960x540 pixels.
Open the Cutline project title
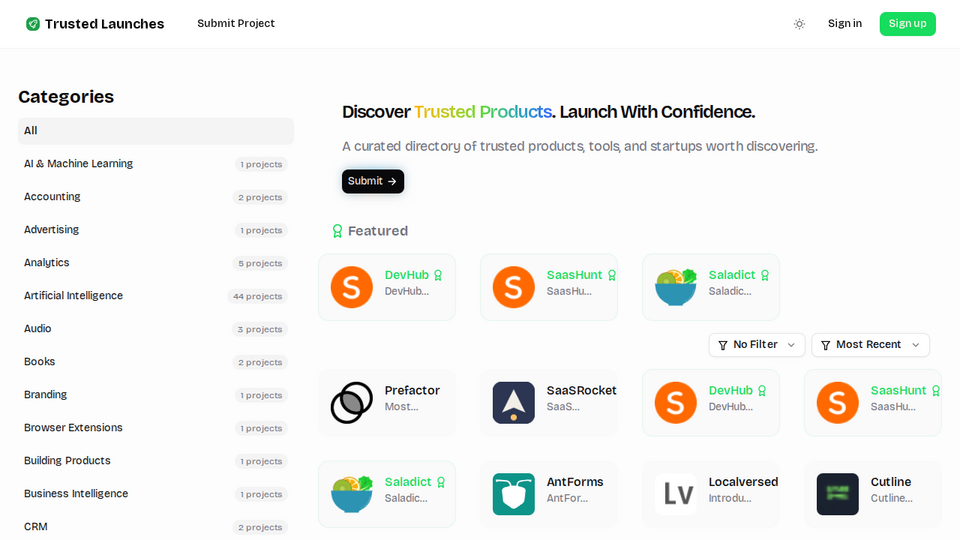click(891, 482)
